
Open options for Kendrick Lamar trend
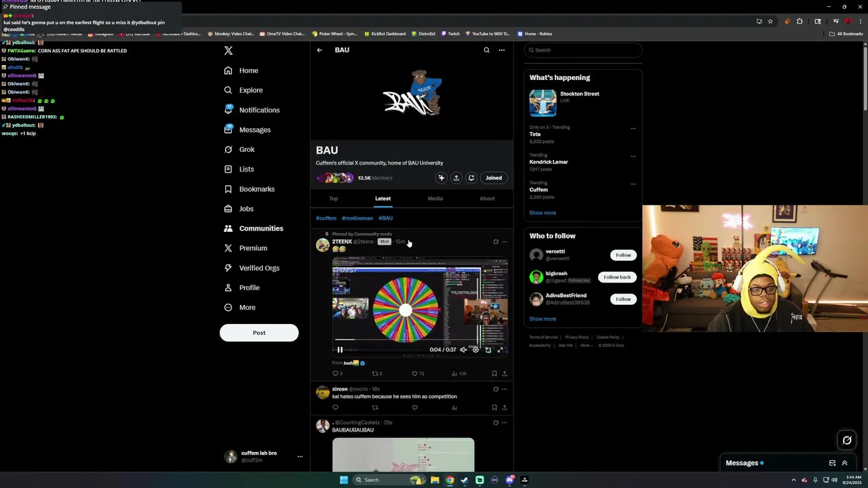[633, 156]
